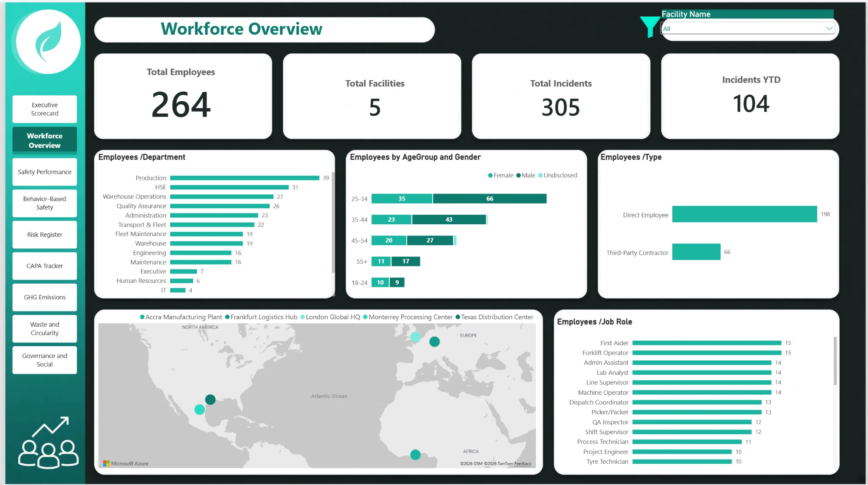Open Waste and Circularity page
The image size is (868, 485).
click(45, 329)
